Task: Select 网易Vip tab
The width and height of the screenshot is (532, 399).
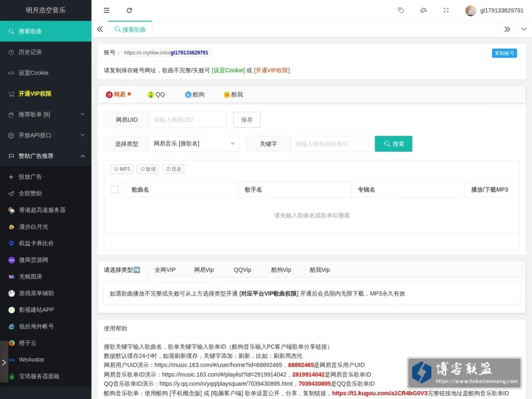Action: [204, 270]
